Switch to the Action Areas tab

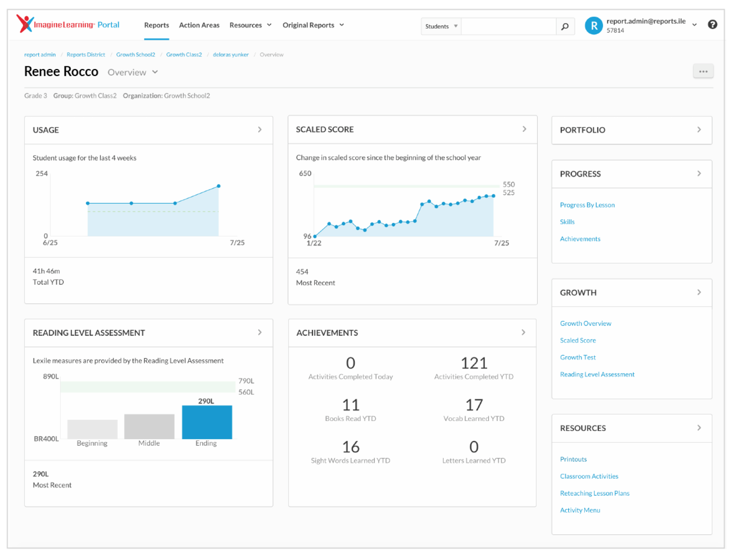(199, 25)
